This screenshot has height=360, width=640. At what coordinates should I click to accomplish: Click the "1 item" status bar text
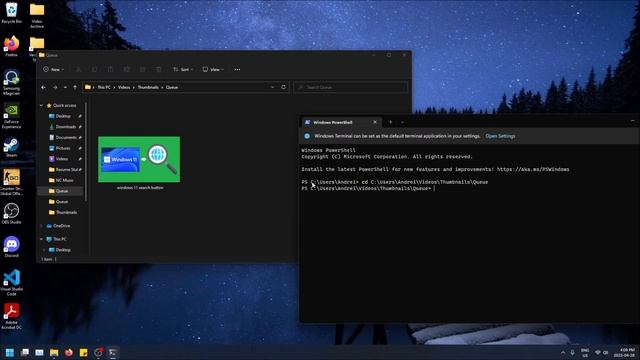click(47, 259)
